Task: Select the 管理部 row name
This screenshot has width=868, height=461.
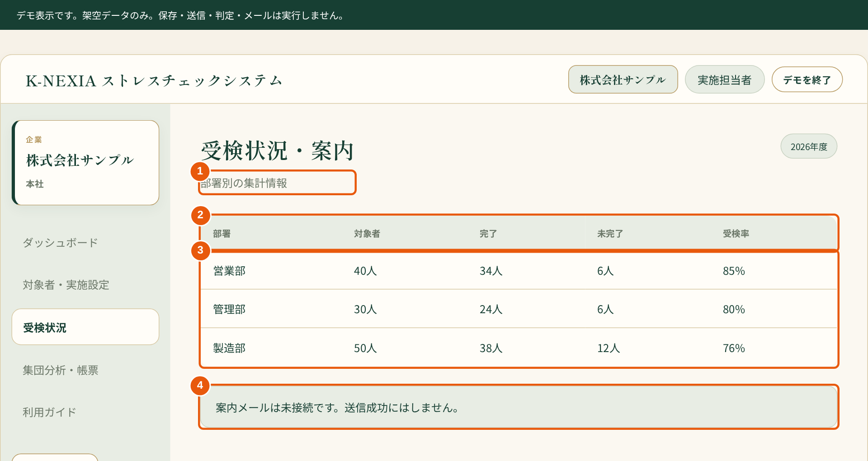Action: click(229, 310)
